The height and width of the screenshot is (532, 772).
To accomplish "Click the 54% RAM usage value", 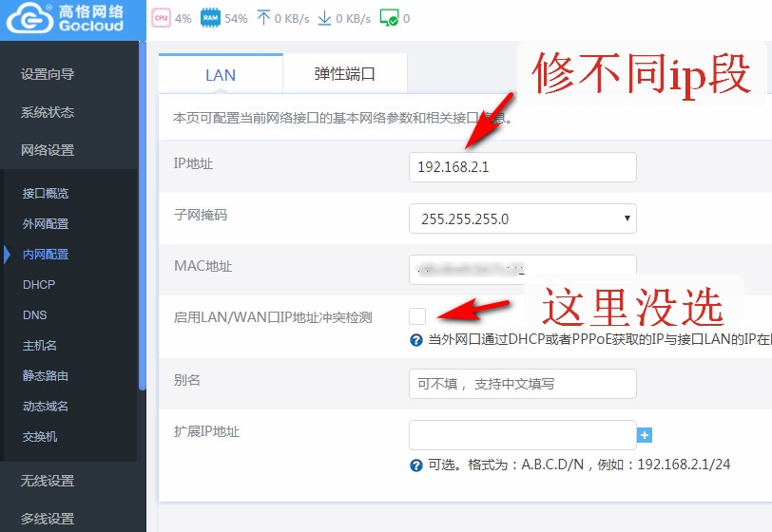I will (236, 19).
